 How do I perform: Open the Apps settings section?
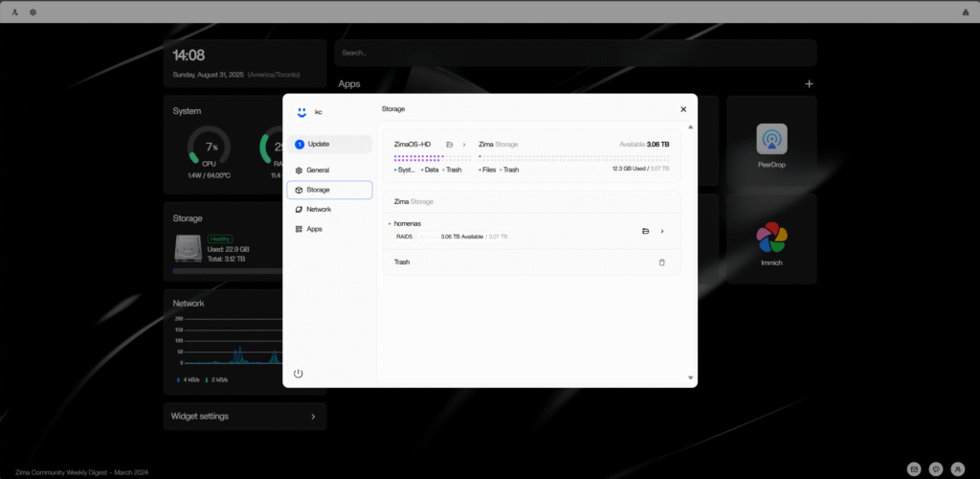pos(329,229)
